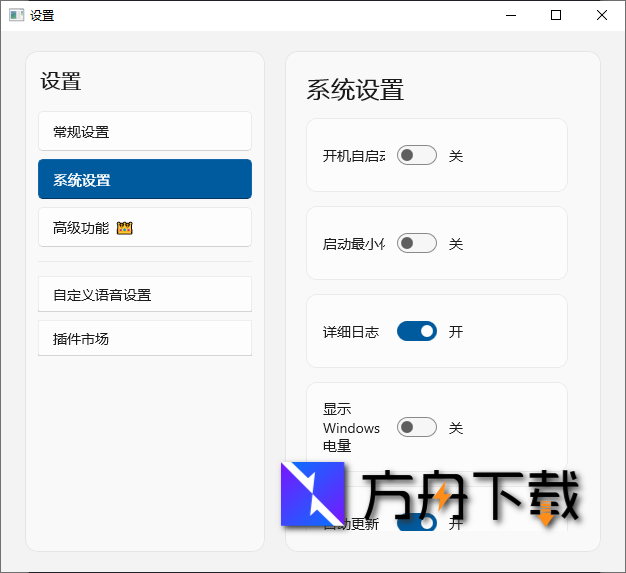Click the settings window app icon
Screen dimensions: 626x573
click(16, 15)
